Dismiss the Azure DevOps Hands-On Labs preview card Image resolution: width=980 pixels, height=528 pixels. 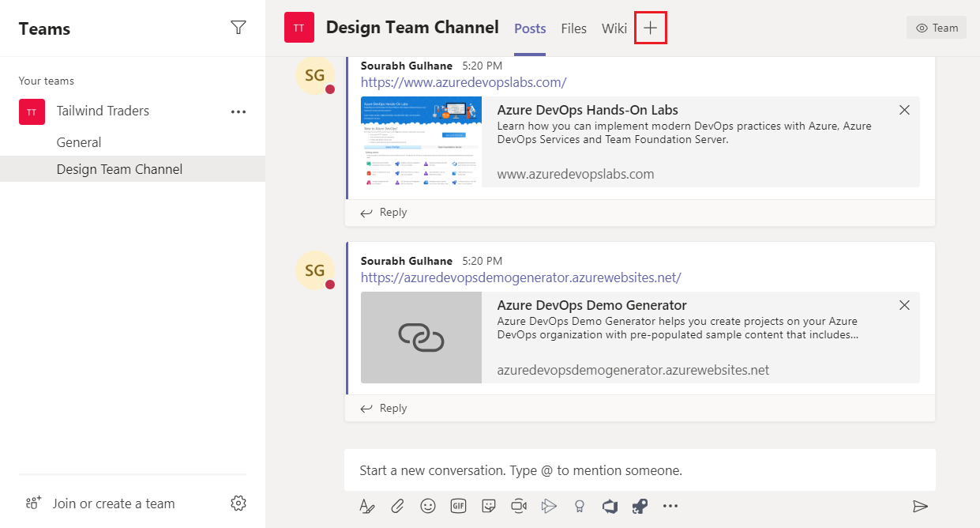(x=905, y=110)
